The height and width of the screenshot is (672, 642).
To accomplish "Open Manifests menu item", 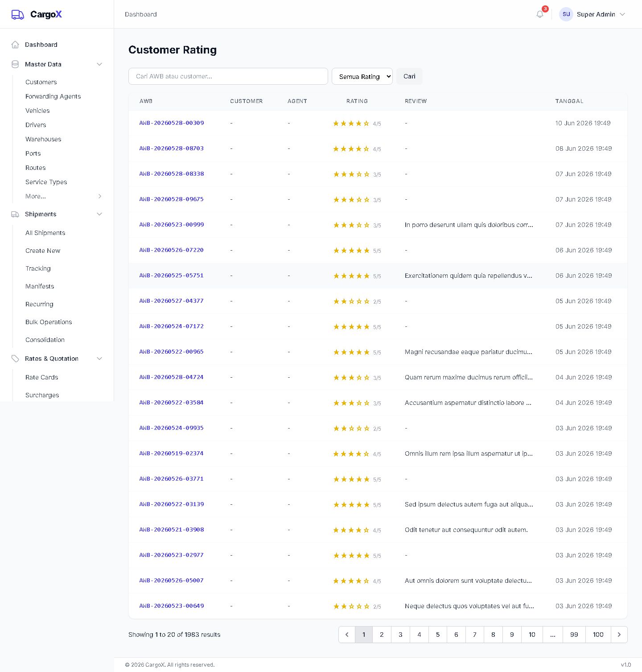I will coord(40,286).
